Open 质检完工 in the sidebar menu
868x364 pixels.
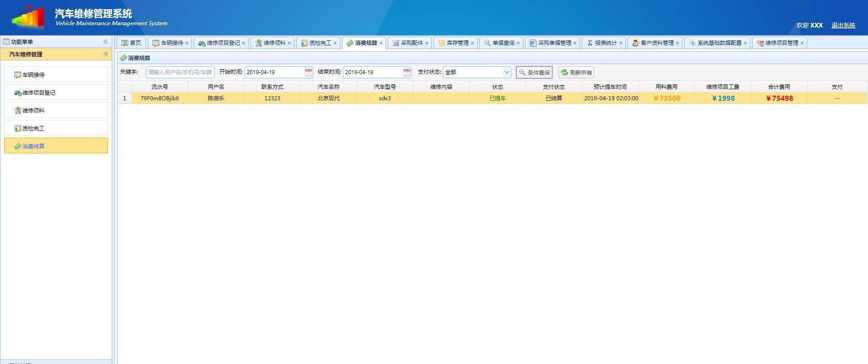tap(56, 128)
